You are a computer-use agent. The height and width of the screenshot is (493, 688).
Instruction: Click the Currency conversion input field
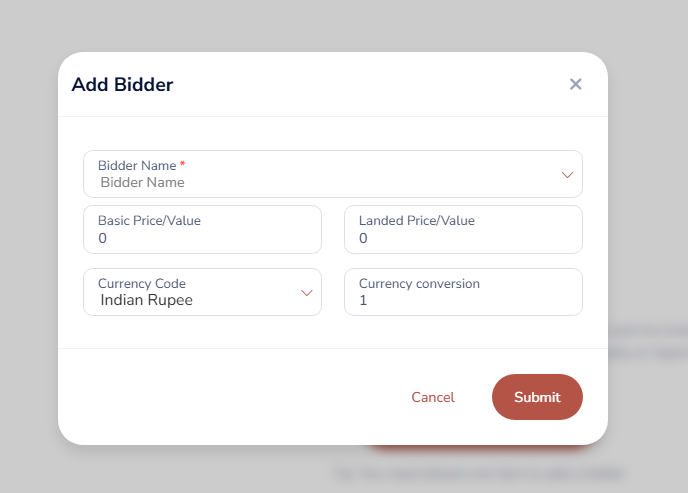tap(463, 300)
